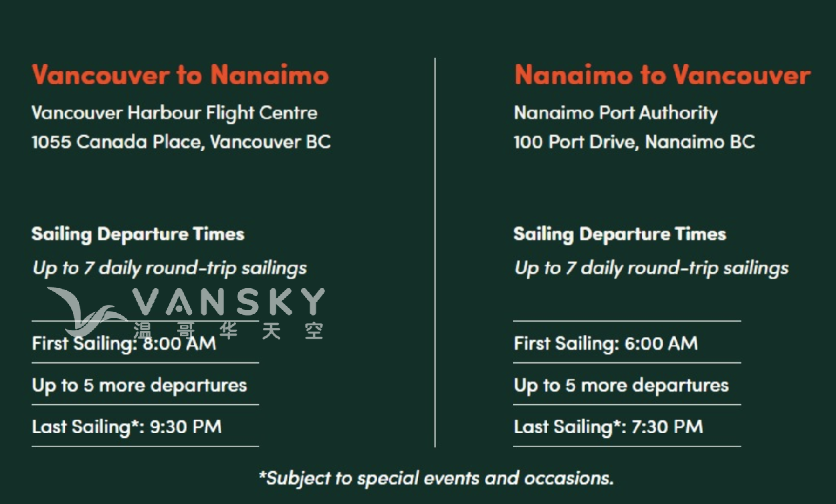Click Vancouver 'Up to 5 more departures'
836x504 pixels.
coord(139,386)
